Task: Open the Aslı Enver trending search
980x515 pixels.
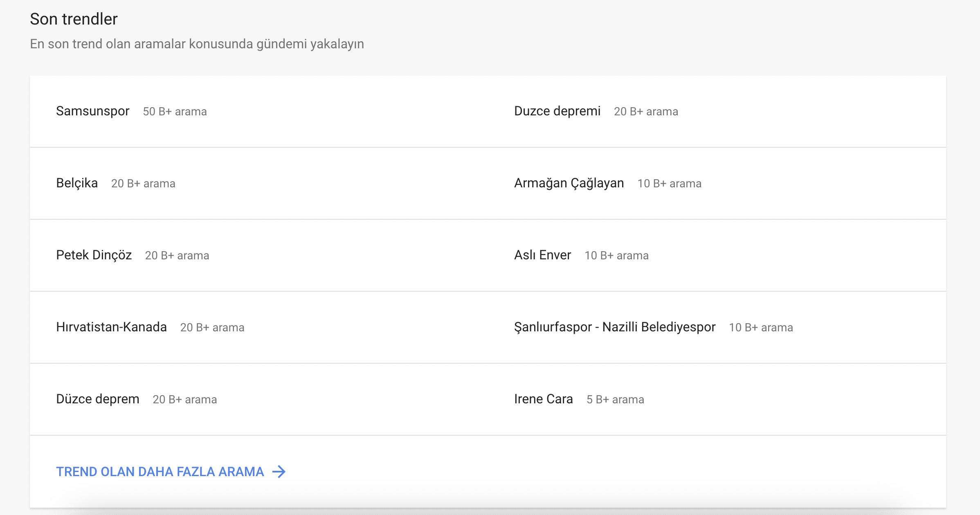Action: tap(542, 255)
